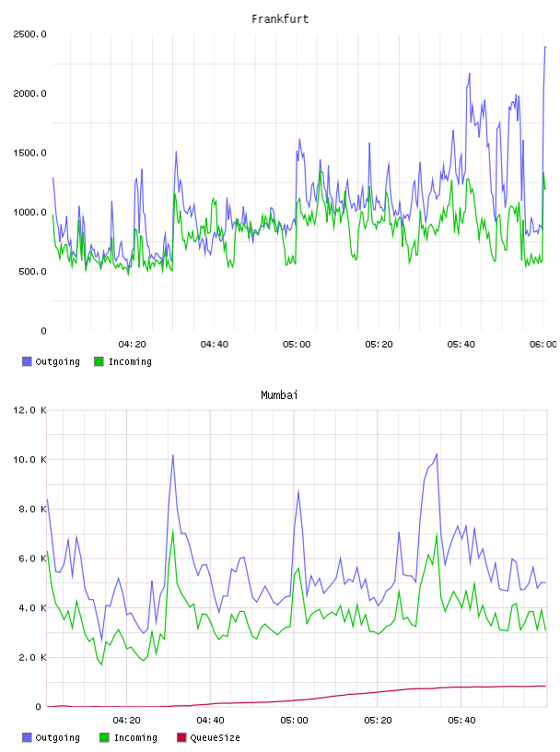560x752 pixels.
Task: Click the 0 y-axis label on the Mumbai chart
Action: [x=39, y=707]
